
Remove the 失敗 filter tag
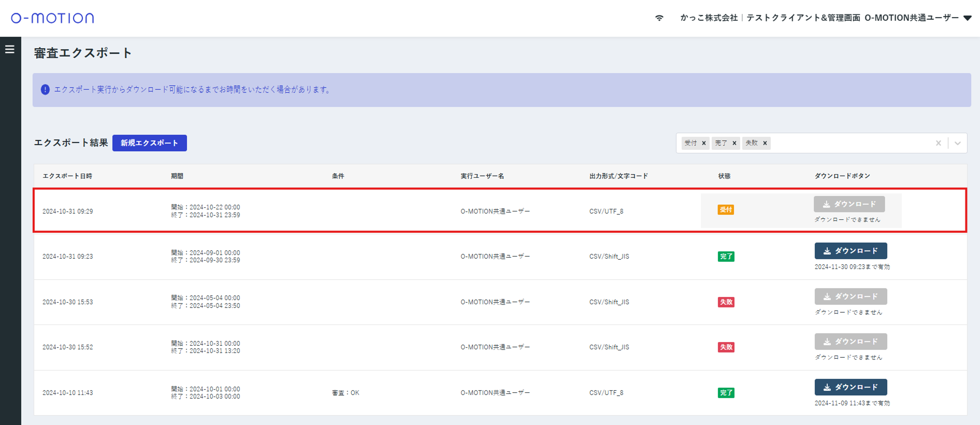click(x=765, y=143)
